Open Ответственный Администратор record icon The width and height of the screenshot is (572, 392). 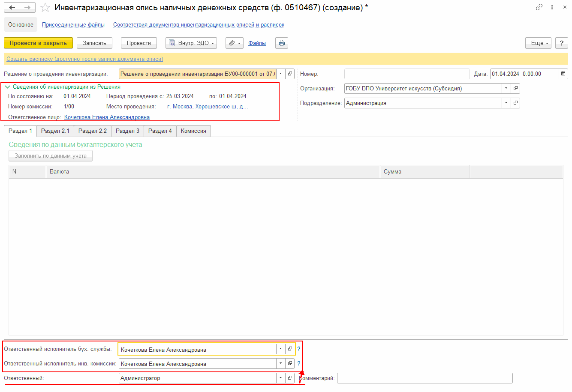tap(290, 378)
